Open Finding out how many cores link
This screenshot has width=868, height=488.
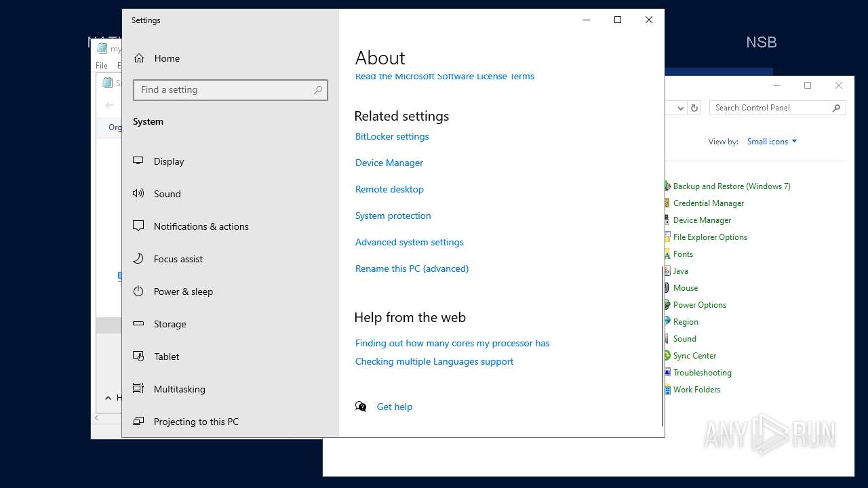(x=452, y=343)
